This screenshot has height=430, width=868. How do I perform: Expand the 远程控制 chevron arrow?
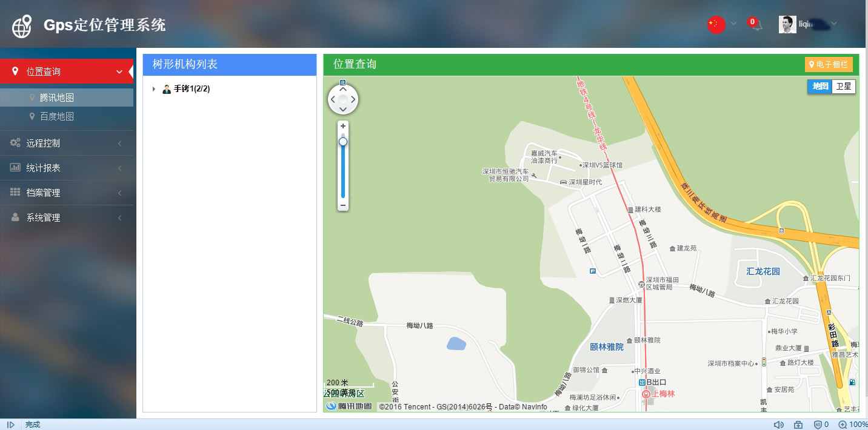(x=120, y=144)
